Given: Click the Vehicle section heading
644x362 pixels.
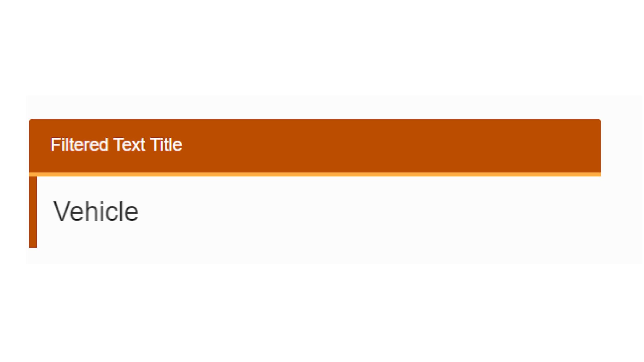Looking at the screenshot, I should click(95, 212).
